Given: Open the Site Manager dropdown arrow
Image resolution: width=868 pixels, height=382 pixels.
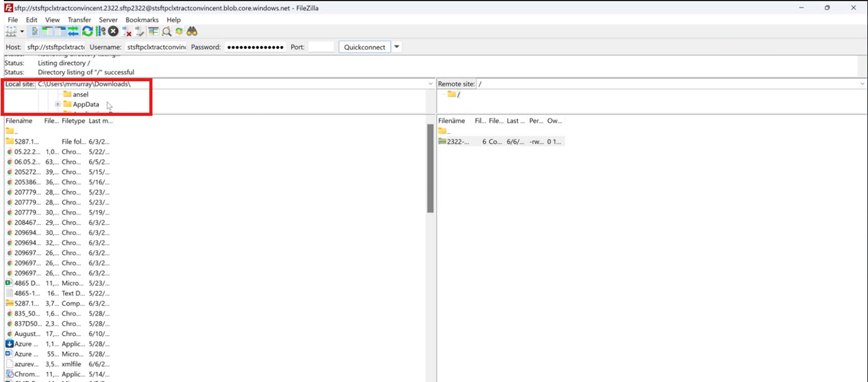Looking at the screenshot, I should pyautogui.click(x=22, y=31).
